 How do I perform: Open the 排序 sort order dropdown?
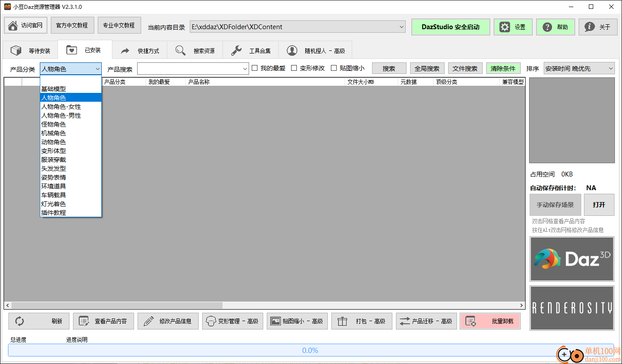pos(610,69)
